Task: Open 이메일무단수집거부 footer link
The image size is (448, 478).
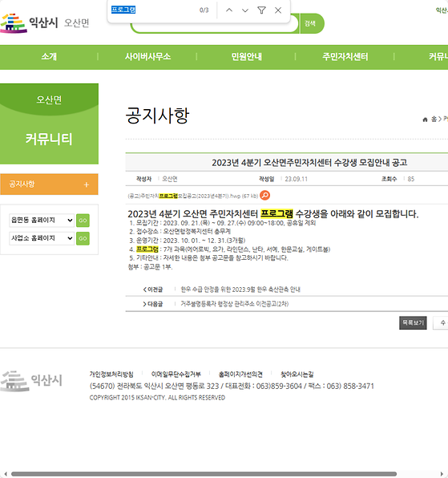Action: pos(176,374)
